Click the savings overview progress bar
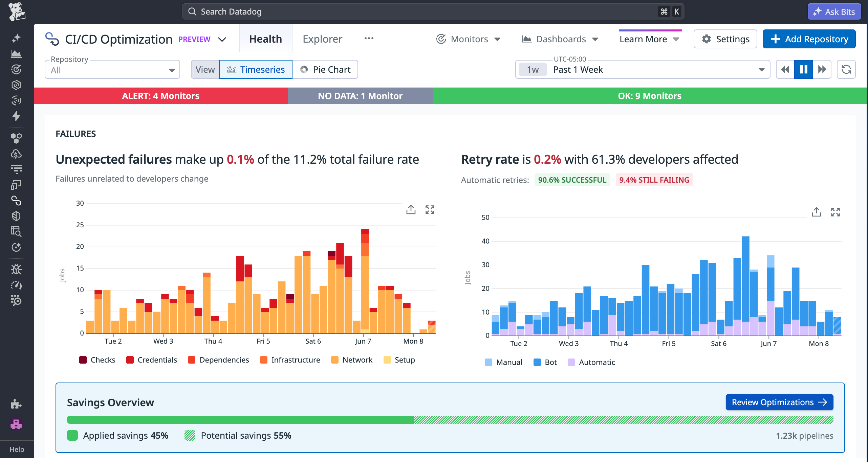868x462 pixels. [x=450, y=420]
